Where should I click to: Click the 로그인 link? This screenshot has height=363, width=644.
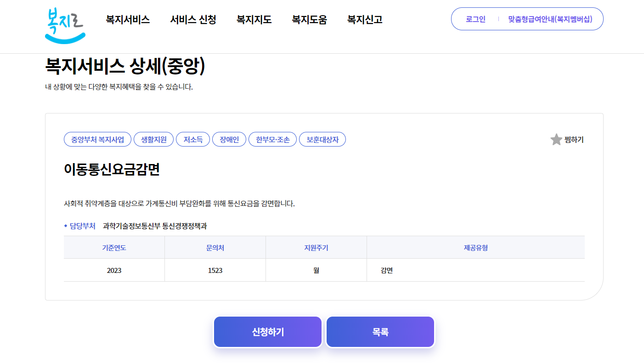pos(475,19)
